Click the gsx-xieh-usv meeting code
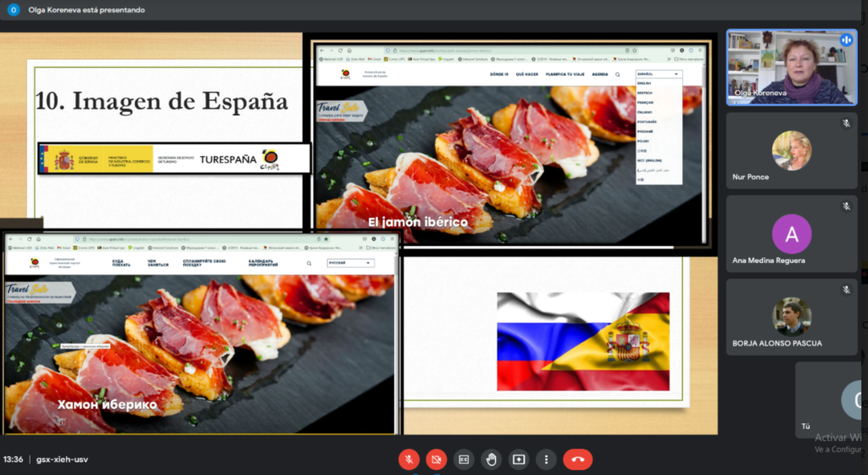 61,459
